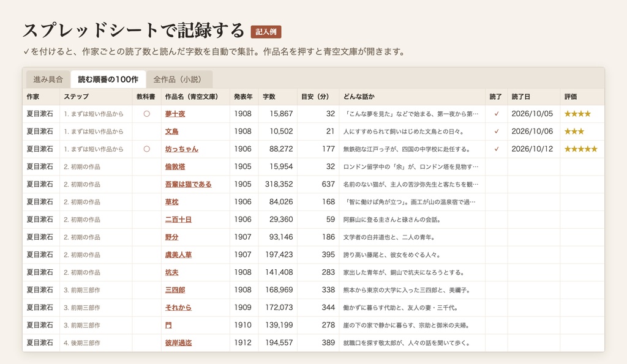Click the 発表年 column header
627x364 pixels.
(x=243, y=97)
